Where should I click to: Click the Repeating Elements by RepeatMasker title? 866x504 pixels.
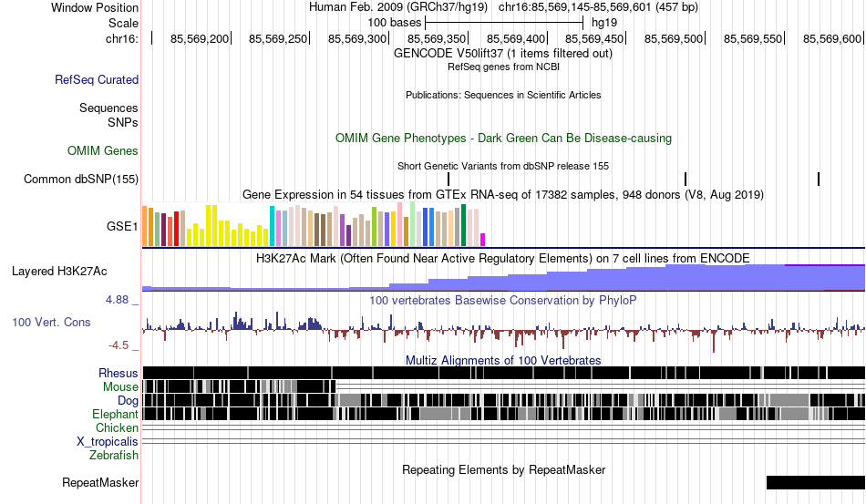pyautogui.click(x=504, y=469)
